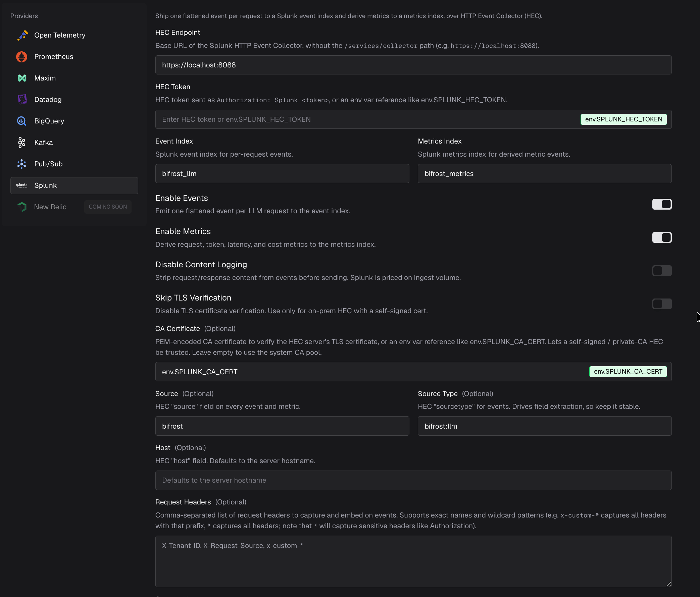Click the env.SPLUNK_HEC_TOKEN green badge
Viewport: 700px width, 597px height.
[623, 119]
